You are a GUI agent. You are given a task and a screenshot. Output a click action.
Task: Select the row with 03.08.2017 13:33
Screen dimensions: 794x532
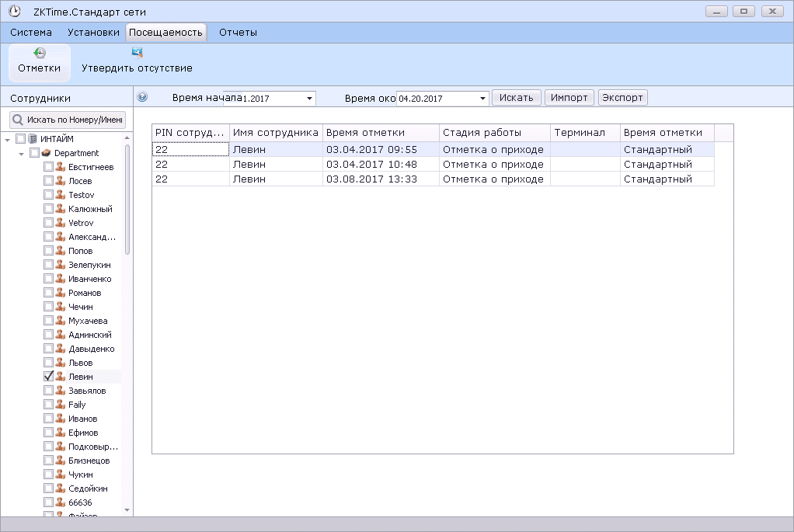click(x=371, y=179)
